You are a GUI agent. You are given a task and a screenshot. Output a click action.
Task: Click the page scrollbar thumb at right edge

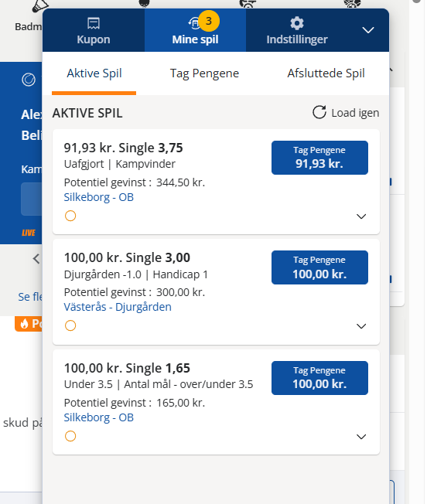pyautogui.click(x=417, y=2)
